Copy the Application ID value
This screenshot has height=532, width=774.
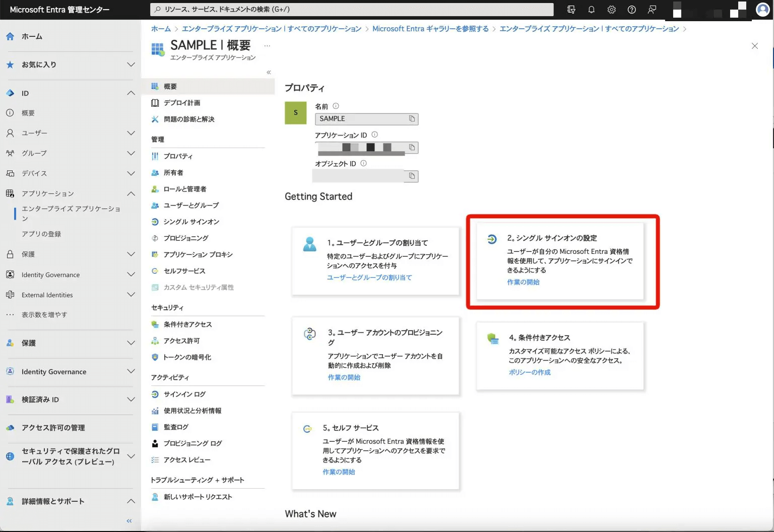(x=412, y=148)
